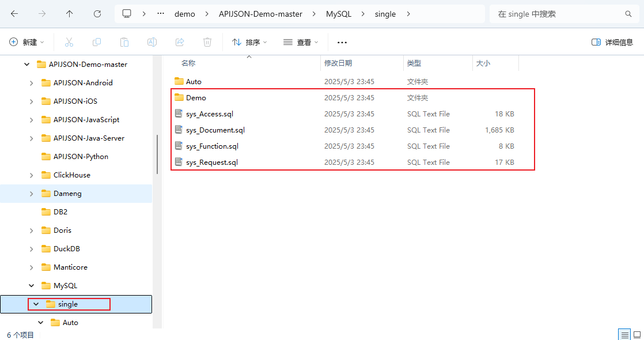Image resolution: width=644 pixels, height=340 pixels.
Task: Open the 新建 new item menu
Action: pyautogui.click(x=27, y=42)
